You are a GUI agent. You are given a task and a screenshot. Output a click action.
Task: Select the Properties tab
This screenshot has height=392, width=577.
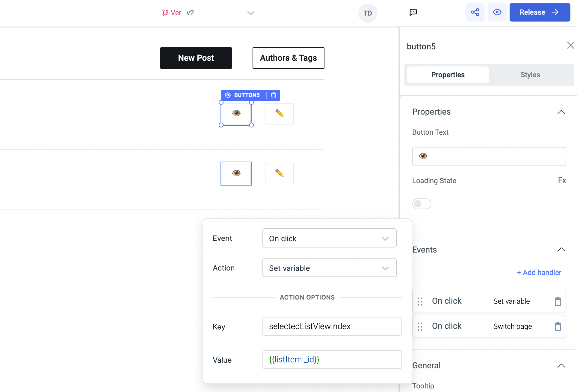(x=448, y=75)
